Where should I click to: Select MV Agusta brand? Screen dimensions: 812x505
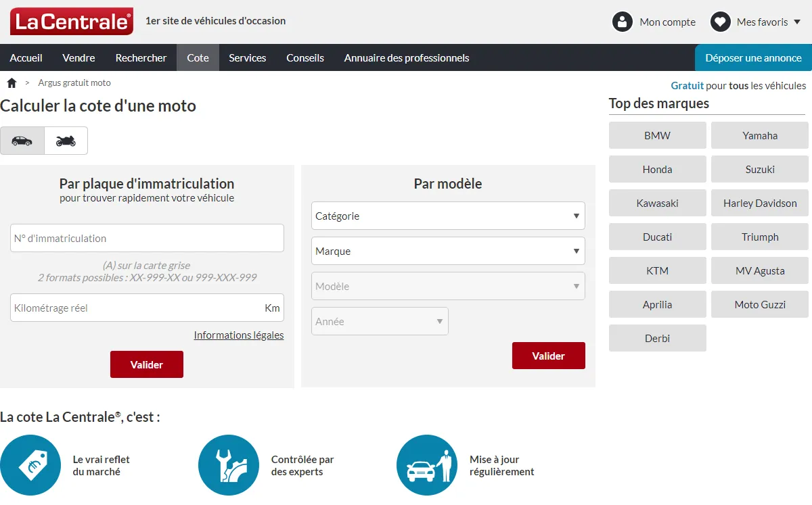760,270
